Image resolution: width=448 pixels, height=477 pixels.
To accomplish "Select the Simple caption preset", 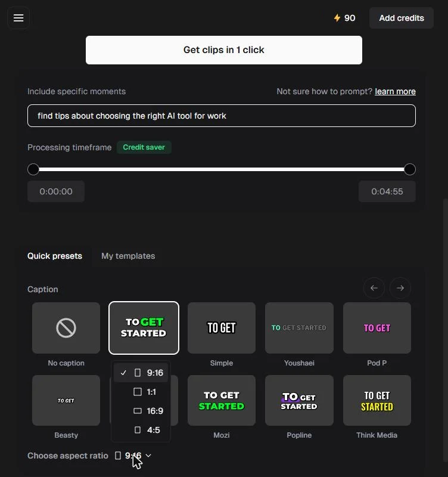I will [222, 328].
